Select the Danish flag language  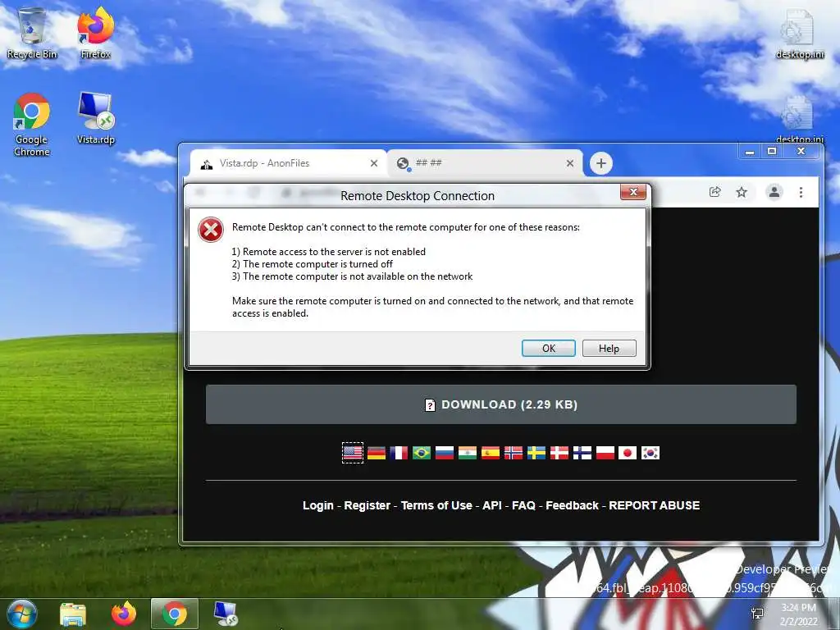click(x=559, y=453)
